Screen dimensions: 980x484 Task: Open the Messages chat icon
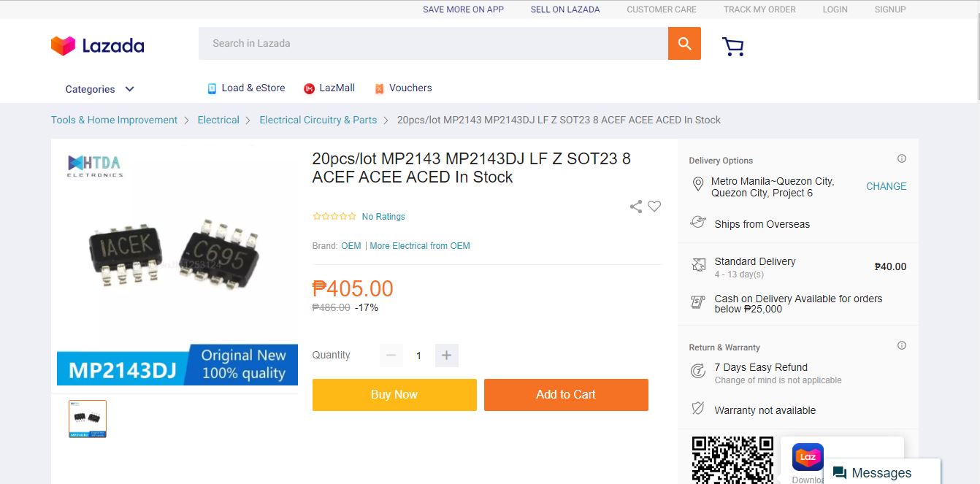(840, 473)
